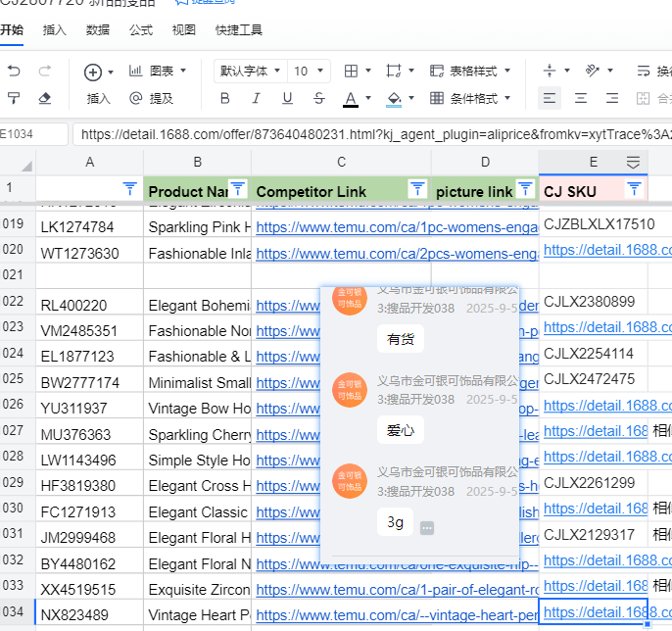Click the undo arrow icon
Image resolution: width=672 pixels, height=631 pixels.
pyautogui.click(x=14, y=71)
